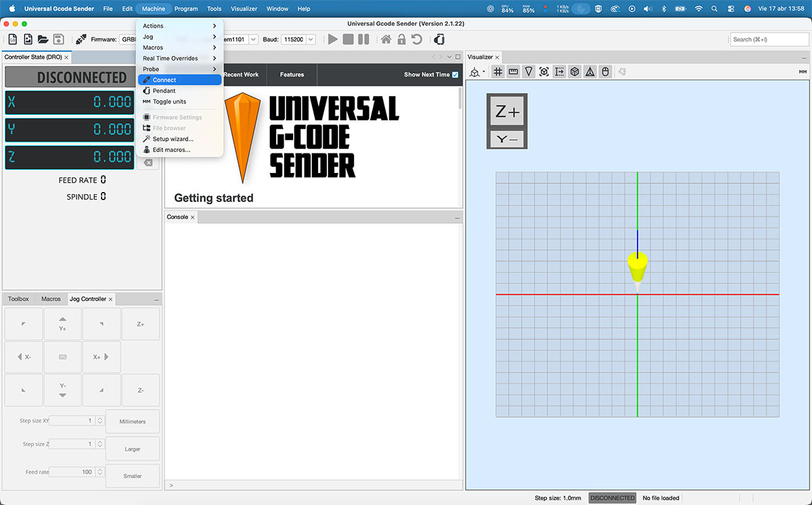The height and width of the screenshot is (505, 812).
Task: Click the greyed puzzle piece icon in Visualizer
Action: click(622, 72)
